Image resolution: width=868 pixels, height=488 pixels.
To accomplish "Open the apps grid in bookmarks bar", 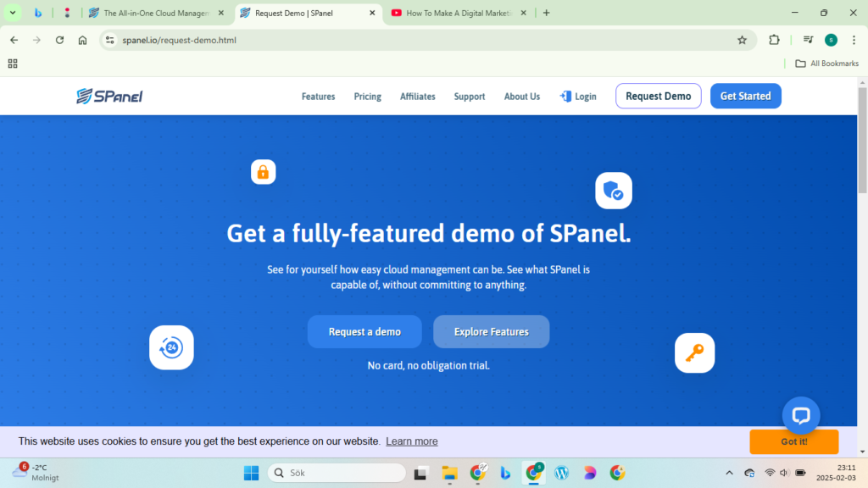I will pos(13,64).
